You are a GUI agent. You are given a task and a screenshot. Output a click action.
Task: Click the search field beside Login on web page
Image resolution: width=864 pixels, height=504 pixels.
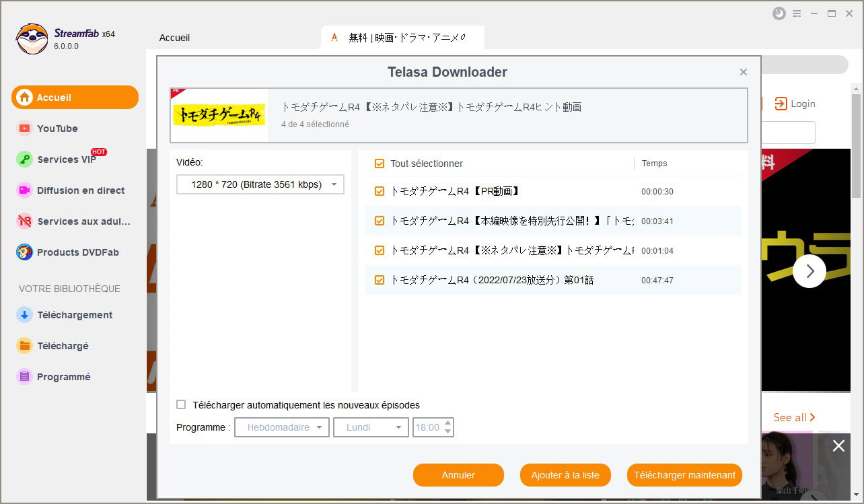coord(788,133)
